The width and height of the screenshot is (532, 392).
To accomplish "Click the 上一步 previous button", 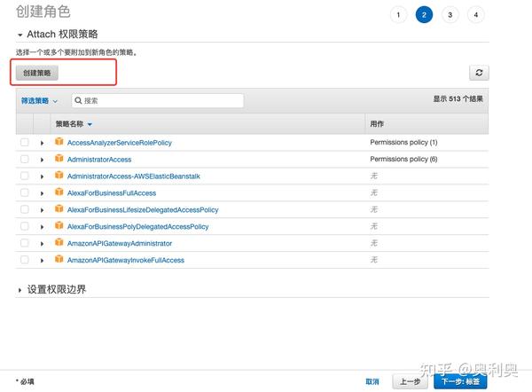I will click(411, 381).
